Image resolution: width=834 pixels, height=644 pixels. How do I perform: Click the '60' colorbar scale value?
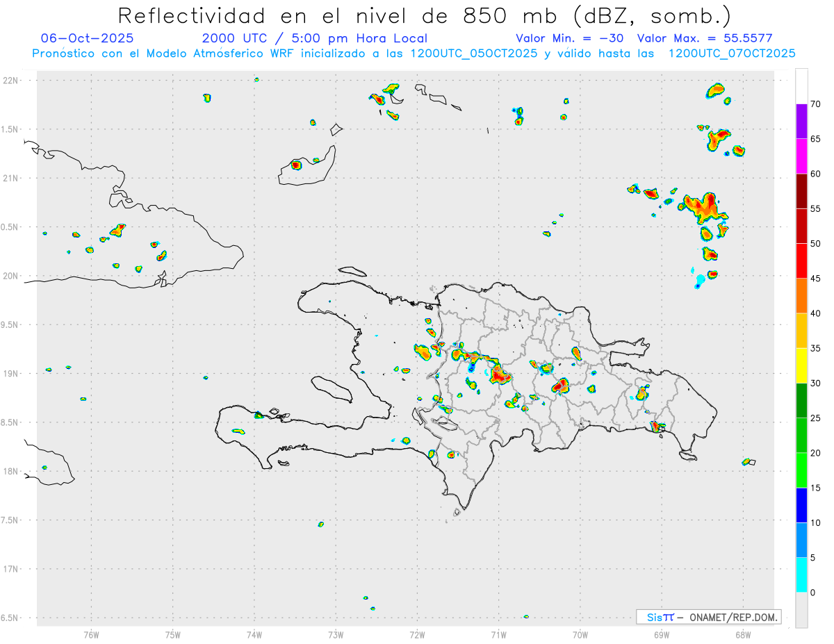coord(815,174)
